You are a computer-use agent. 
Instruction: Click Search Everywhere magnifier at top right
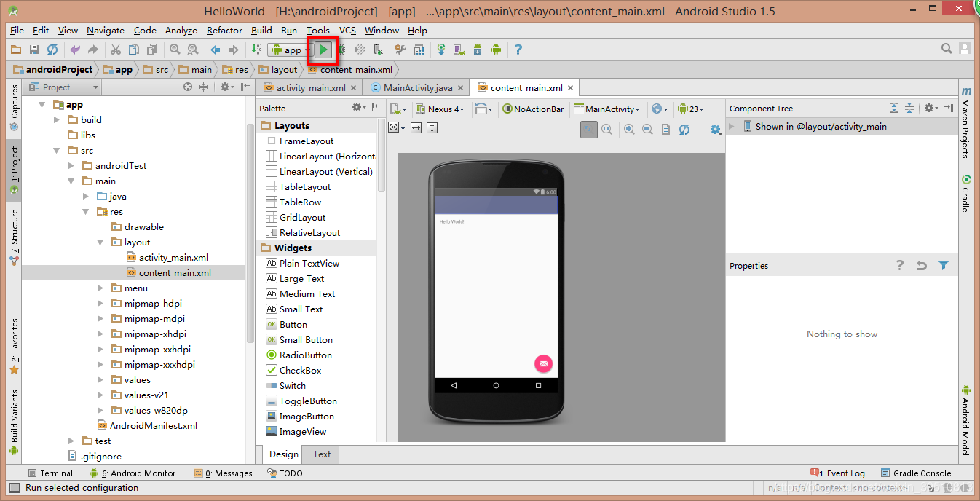947,49
